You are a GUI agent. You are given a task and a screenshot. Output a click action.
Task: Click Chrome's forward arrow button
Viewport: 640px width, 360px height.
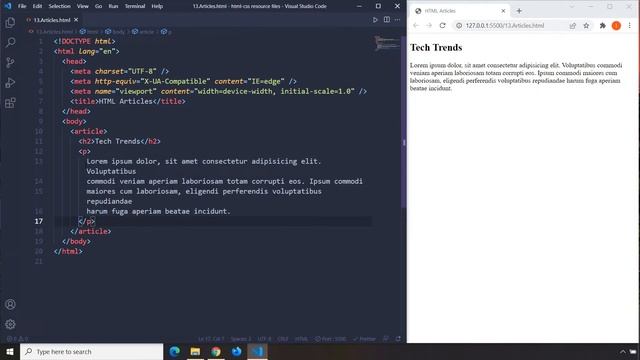[x=429, y=25]
